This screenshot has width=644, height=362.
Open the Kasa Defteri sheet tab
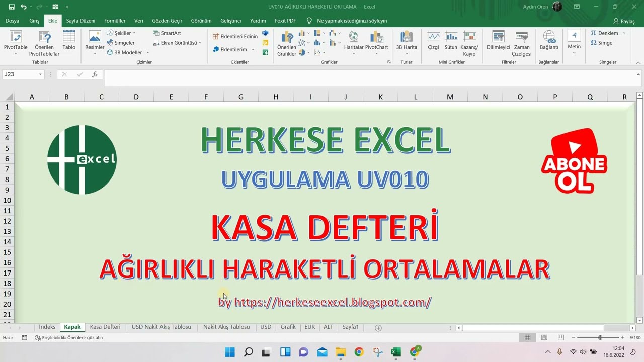point(105,327)
